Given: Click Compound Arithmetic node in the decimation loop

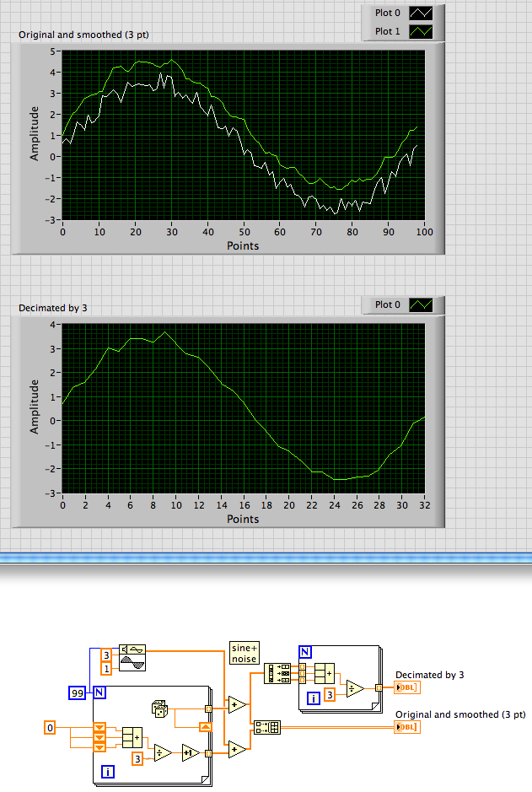Looking at the screenshot, I should (x=324, y=673).
